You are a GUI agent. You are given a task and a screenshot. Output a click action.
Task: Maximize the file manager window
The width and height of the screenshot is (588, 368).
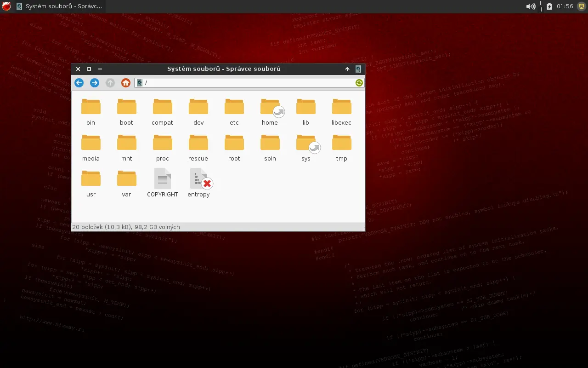click(89, 69)
